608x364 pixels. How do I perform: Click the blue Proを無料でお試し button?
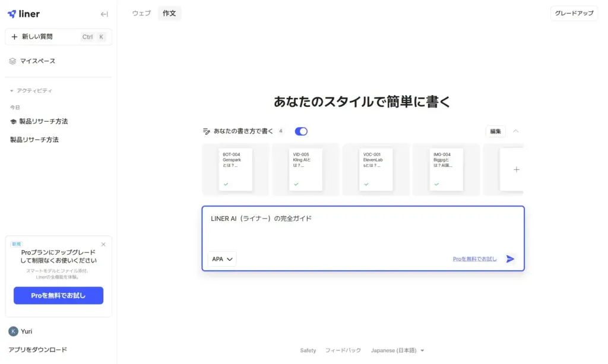[x=58, y=296]
